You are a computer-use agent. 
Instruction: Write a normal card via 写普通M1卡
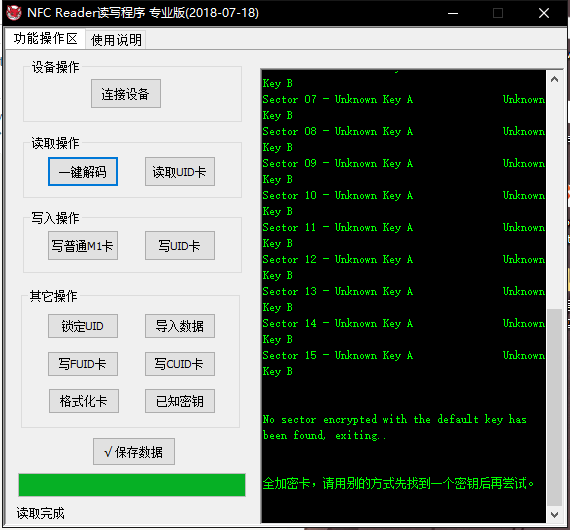(83, 245)
